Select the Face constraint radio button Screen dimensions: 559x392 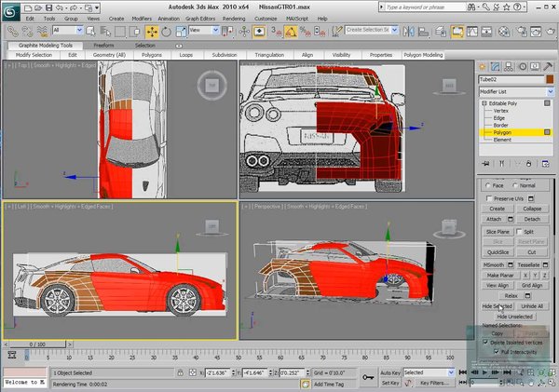[x=487, y=185]
